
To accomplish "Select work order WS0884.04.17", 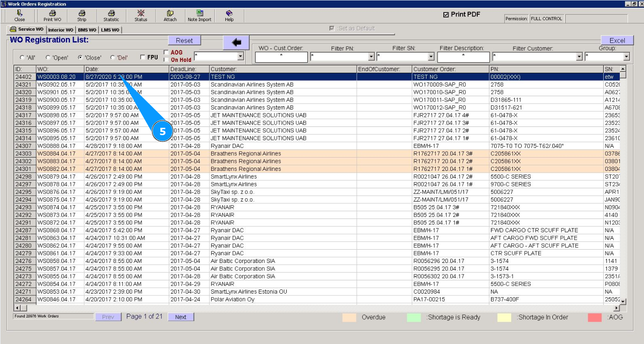I will [x=60, y=154].
